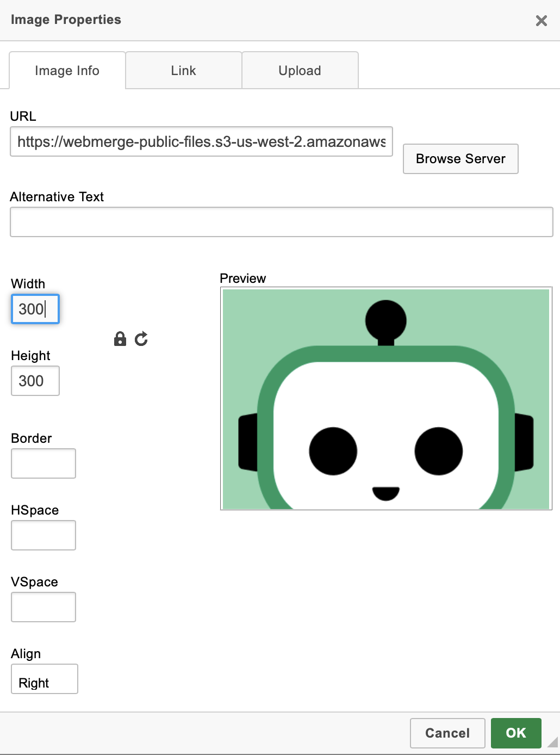This screenshot has height=755, width=560.
Task: Switch to the Image Info tab
Action: tap(67, 71)
